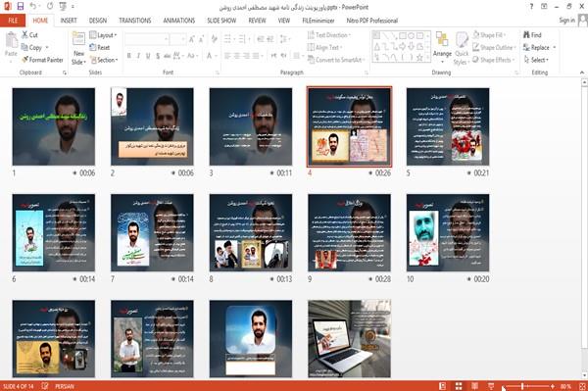Viewport: 588px width, 391px height.
Task: Click the zoom slider handle
Action: click(522, 386)
